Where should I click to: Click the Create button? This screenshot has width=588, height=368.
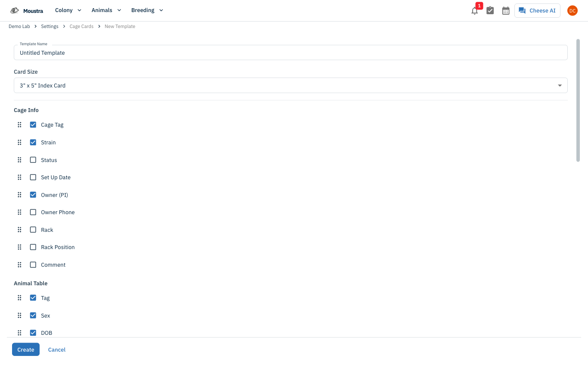[26, 349]
